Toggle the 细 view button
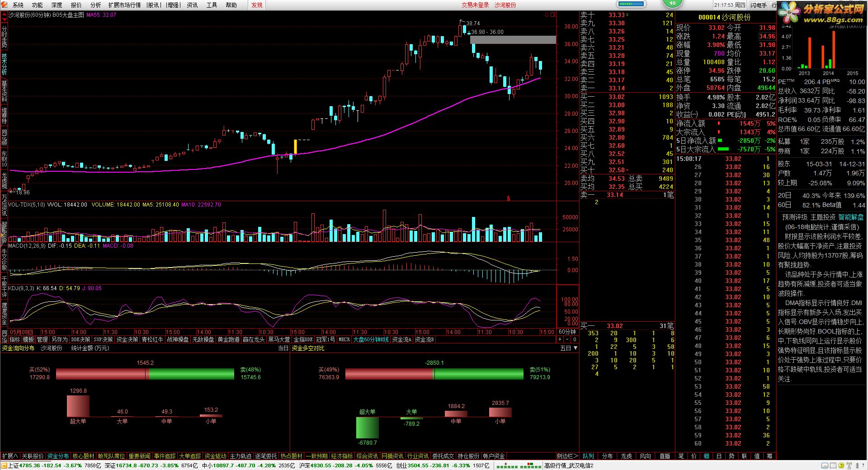 click(x=707, y=456)
